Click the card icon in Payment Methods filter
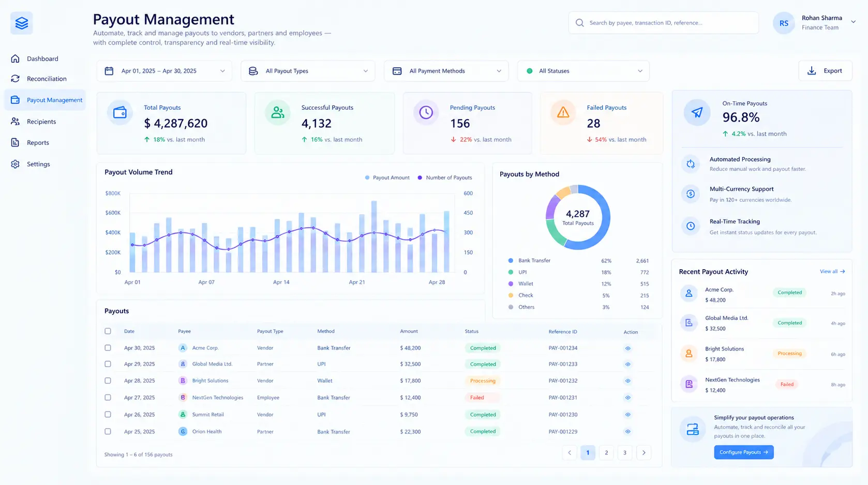This screenshot has width=868, height=485. tap(397, 71)
